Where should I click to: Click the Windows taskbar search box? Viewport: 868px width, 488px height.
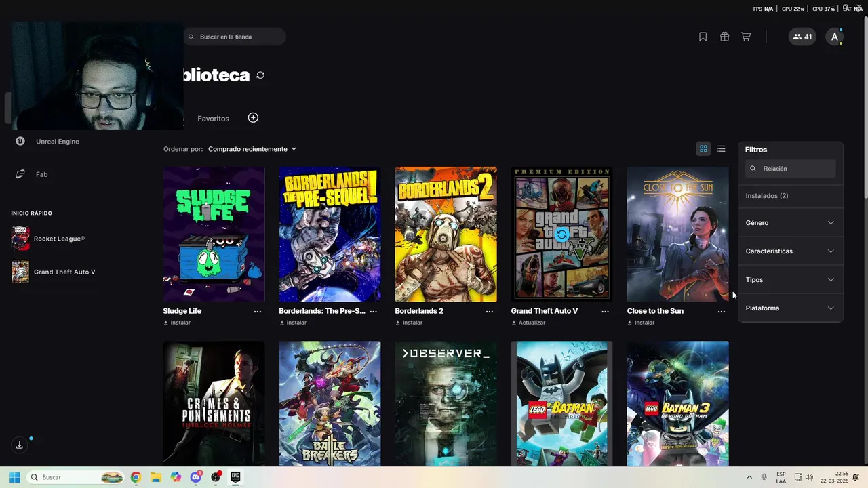[x=76, y=477]
